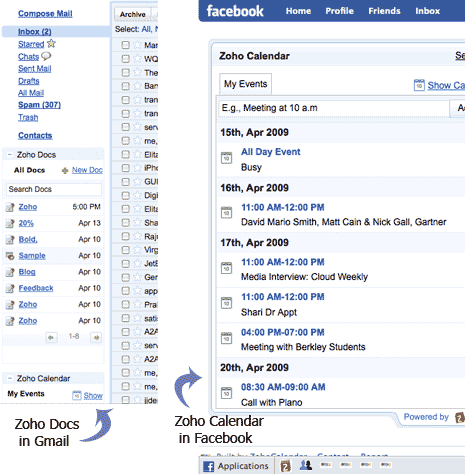465x474 pixels.
Task: Click calendar icon for Shari Dr Appt event
Action: [x=226, y=303]
